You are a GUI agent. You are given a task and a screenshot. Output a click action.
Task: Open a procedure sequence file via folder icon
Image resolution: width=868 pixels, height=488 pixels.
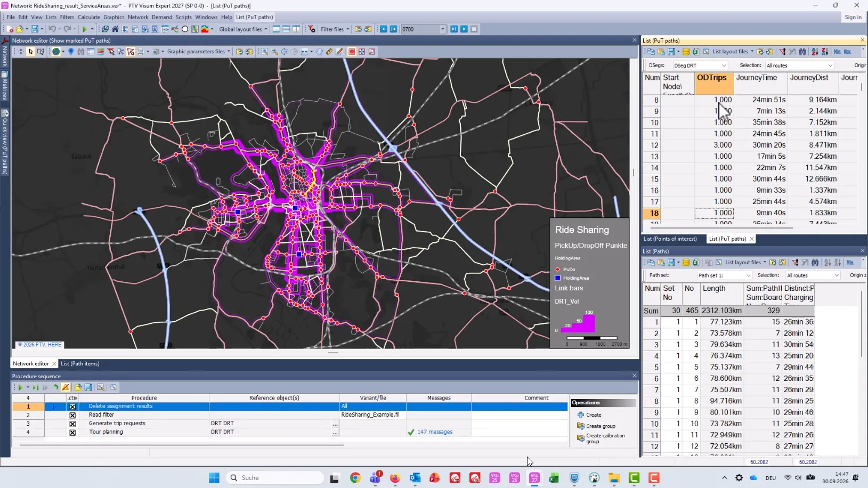pos(78,387)
